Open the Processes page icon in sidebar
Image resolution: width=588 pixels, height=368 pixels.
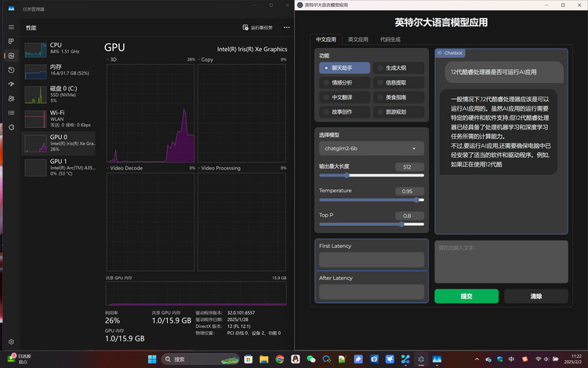(11, 42)
